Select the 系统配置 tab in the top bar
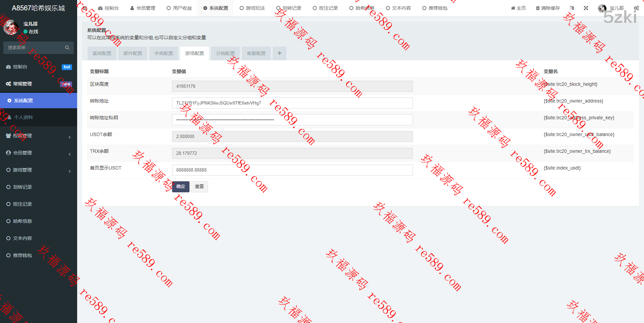Screen dimensions: 644x323 (216, 8)
